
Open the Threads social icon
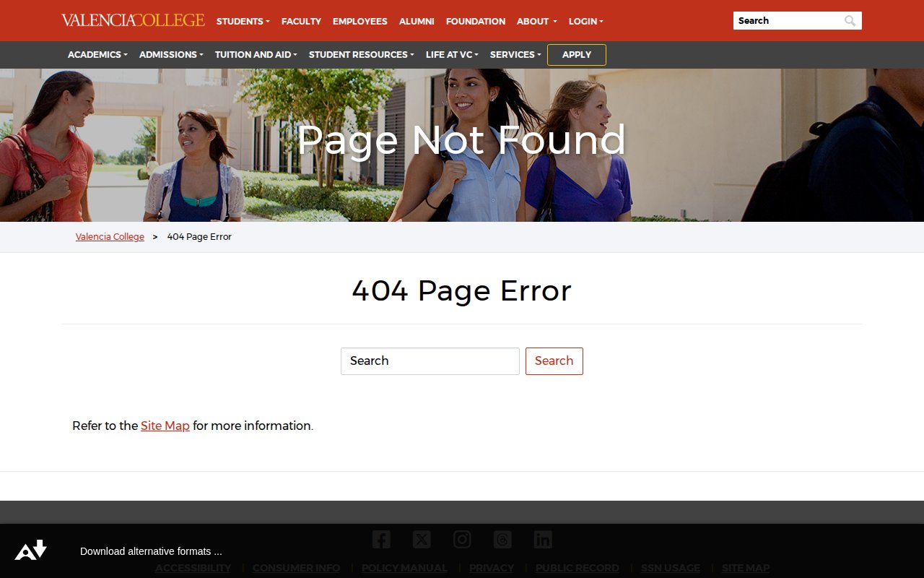click(502, 539)
